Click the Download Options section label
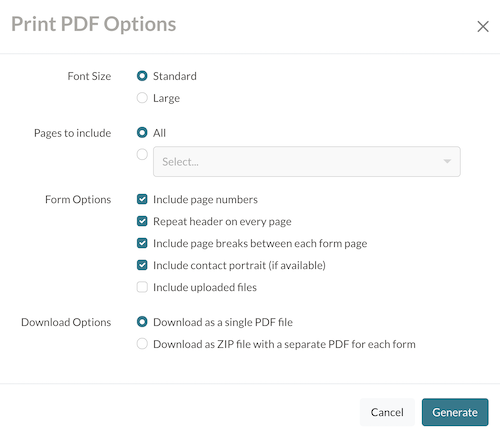 [66, 322]
